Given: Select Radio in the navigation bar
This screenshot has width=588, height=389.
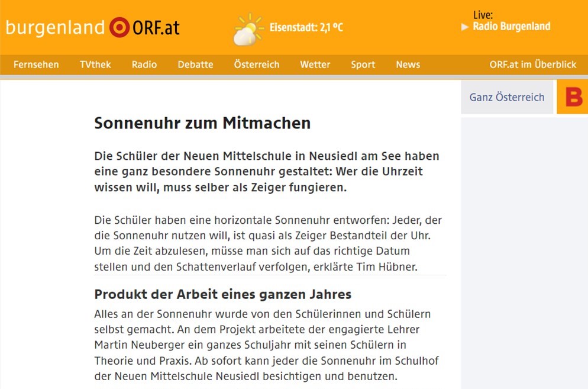Looking at the screenshot, I should coord(144,65).
